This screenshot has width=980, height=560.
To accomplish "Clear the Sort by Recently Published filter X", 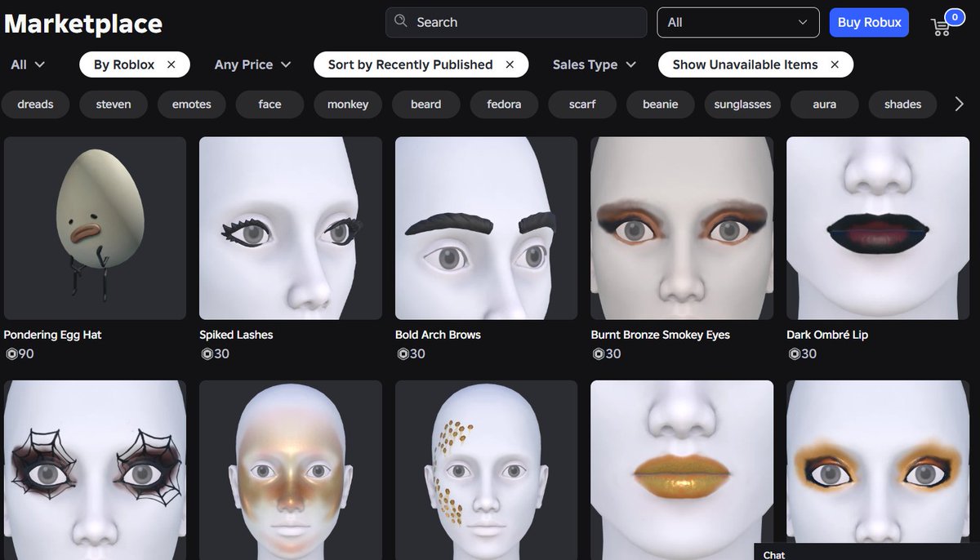I will (x=510, y=64).
